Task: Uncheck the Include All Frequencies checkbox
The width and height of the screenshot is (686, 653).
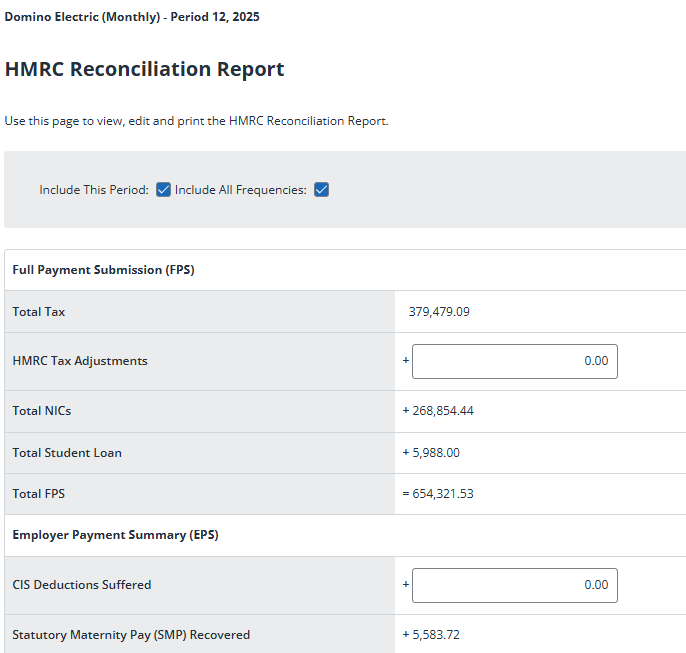Action: (322, 190)
